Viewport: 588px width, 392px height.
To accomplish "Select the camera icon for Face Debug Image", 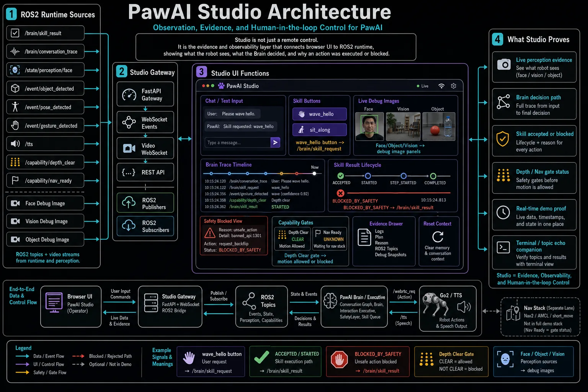I will 15,203.
